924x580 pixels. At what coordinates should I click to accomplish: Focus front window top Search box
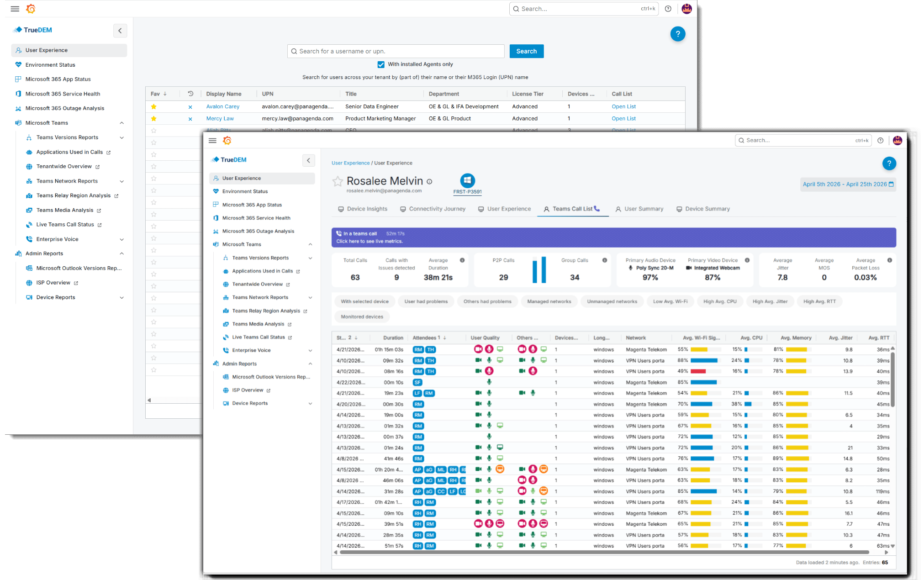point(803,141)
